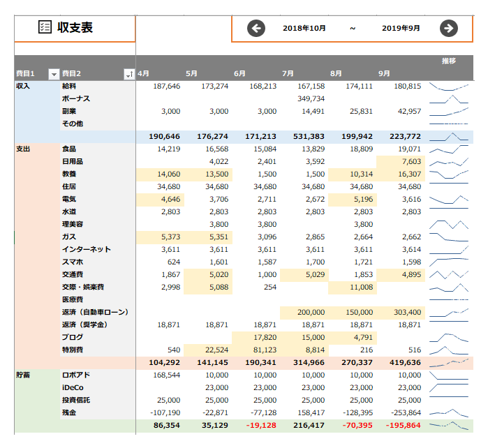Image resolution: width=488 pixels, height=448 pixels.
Task: Click the previous period left arrow button
Action: pyautogui.click(x=256, y=29)
